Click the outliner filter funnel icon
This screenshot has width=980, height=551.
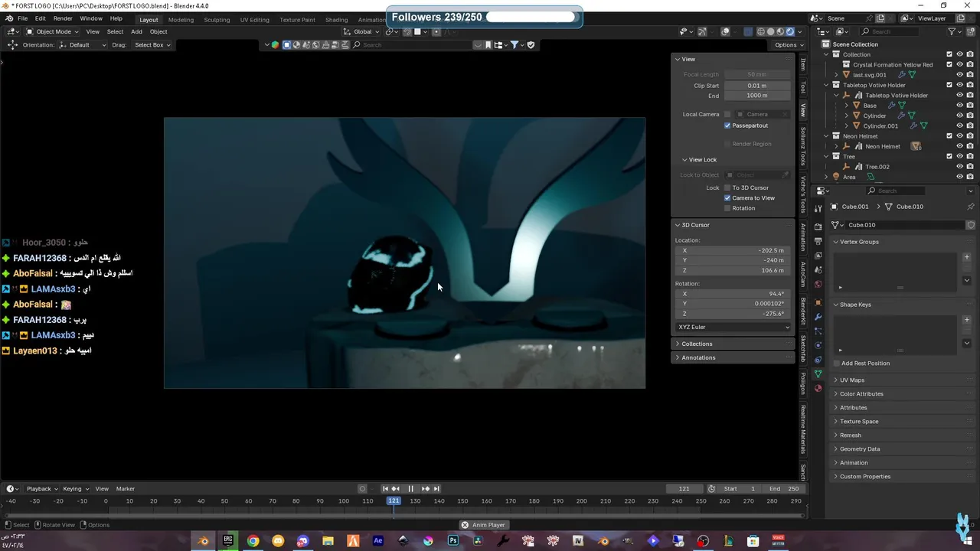coord(952,31)
